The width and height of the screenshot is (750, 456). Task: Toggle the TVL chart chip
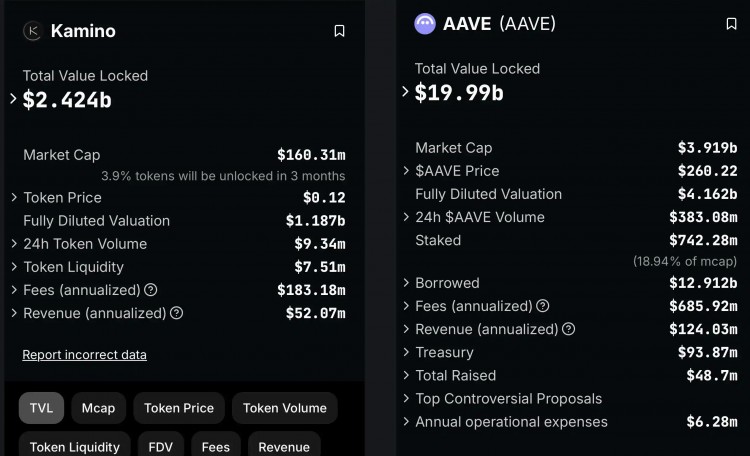coord(41,408)
